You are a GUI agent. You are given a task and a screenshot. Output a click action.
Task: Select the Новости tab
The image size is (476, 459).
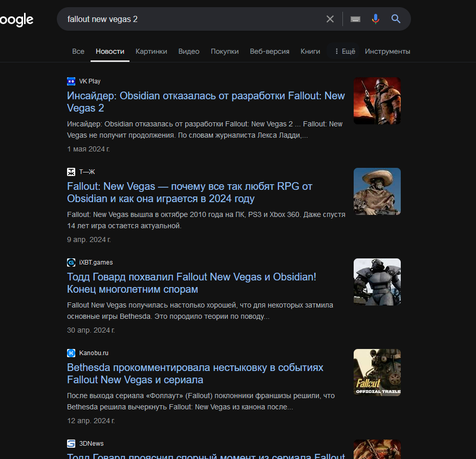[x=110, y=51]
